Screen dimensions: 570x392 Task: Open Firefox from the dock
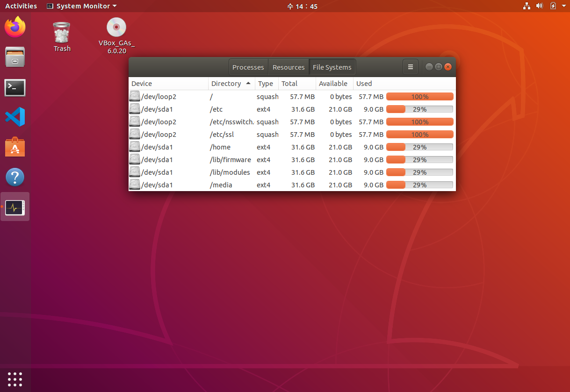(15, 27)
